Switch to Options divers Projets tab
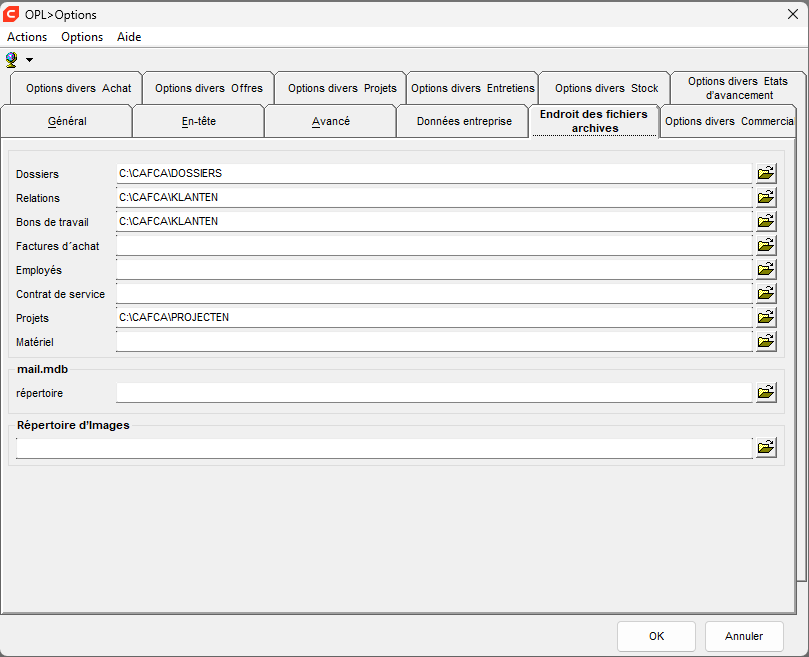 (x=341, y=88)
